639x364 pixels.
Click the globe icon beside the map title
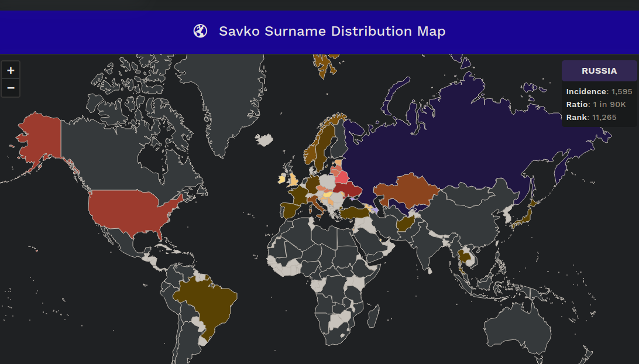200,31
